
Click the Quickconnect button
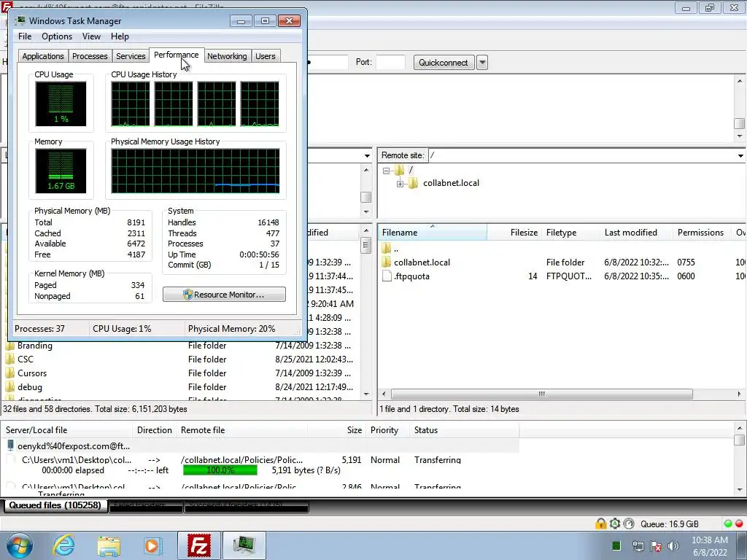click(443, 63)
